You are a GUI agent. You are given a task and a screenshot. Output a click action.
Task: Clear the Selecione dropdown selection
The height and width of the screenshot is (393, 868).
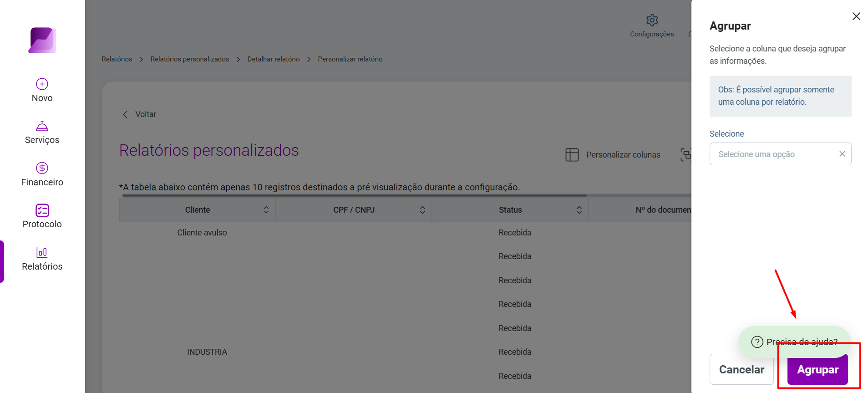click(842, 154)
